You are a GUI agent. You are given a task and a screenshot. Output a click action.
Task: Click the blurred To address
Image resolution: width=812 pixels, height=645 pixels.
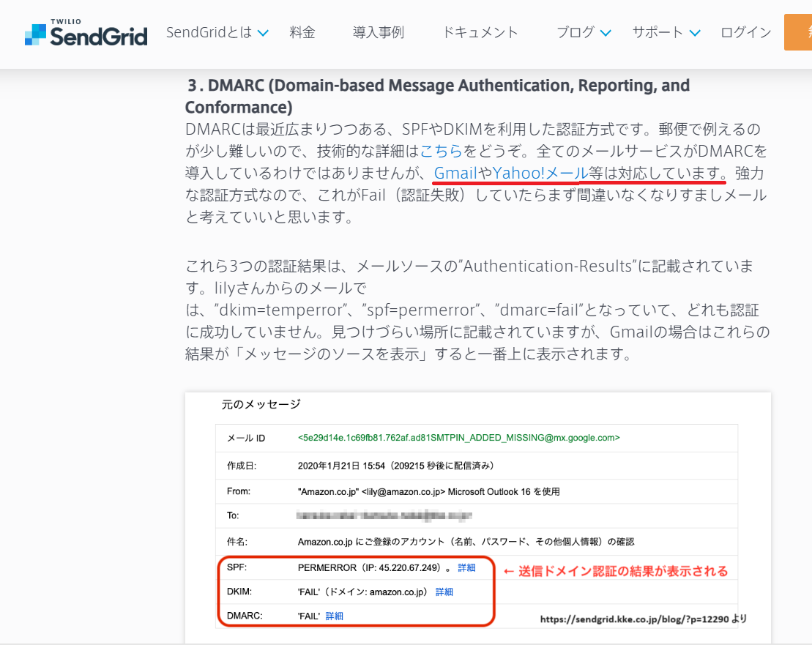pyautogui.click(x=384, y=515)
